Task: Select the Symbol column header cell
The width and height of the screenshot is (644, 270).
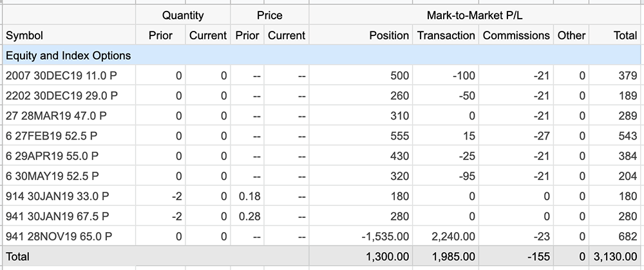Action: pyautogui.click(x=70, y=35)
